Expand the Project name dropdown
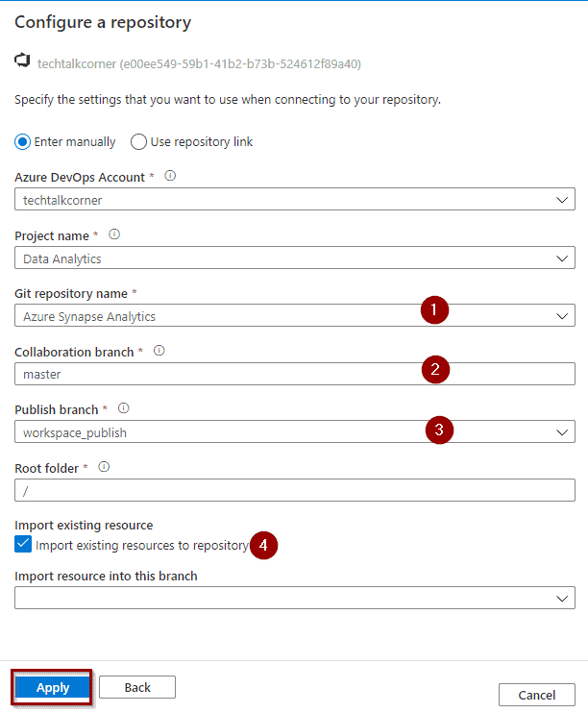Viewport: 588px width, 713px height. pyautogui.click(x=295, y=258)
